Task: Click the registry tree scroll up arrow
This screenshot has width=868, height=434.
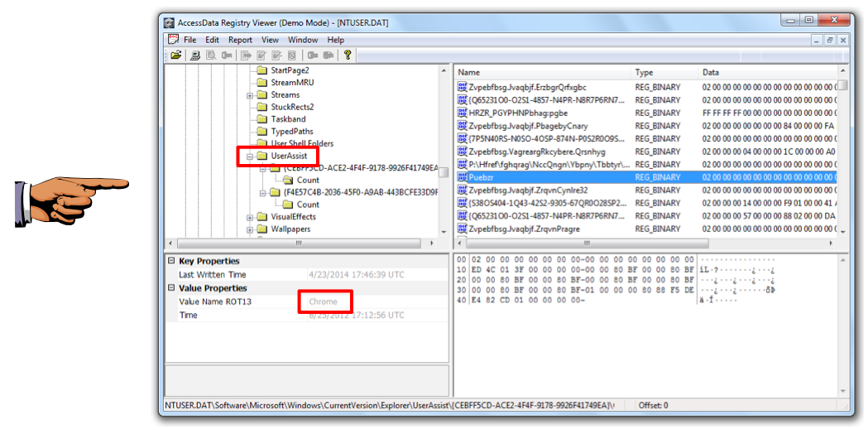Action: click(x=444, y=71)
